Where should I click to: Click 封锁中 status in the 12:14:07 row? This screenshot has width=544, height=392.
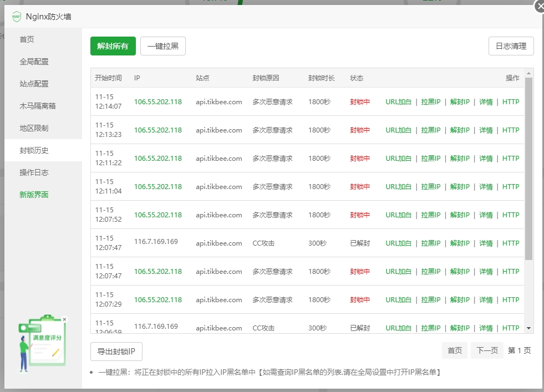point(360,102)
